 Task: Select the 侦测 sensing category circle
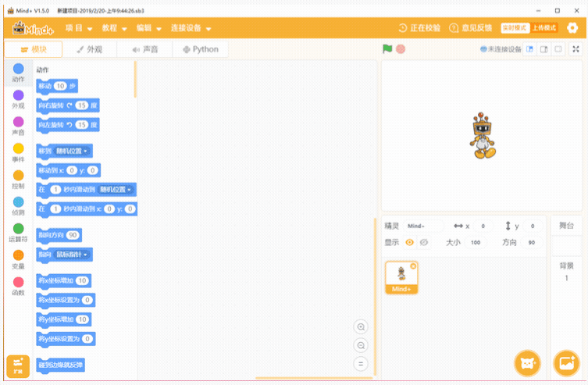18,202
